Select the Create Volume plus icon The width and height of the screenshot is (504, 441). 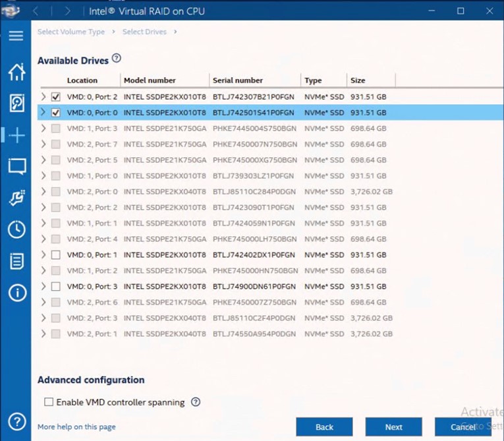[x=16, y=135]
